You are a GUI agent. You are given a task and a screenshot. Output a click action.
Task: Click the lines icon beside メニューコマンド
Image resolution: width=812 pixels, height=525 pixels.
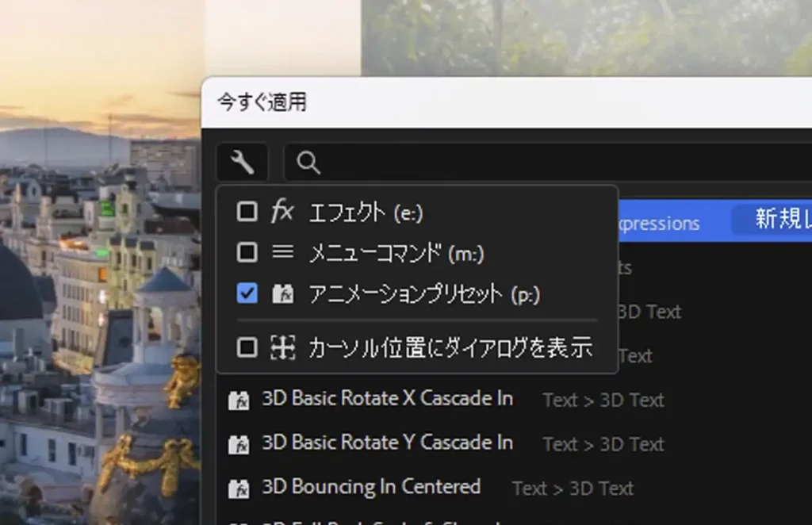[x=282, y=252]
